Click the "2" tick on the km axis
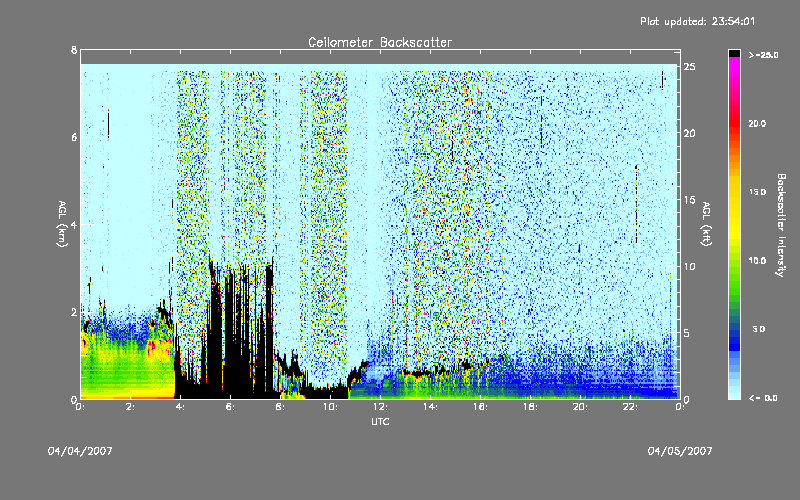 coord(74,312)
